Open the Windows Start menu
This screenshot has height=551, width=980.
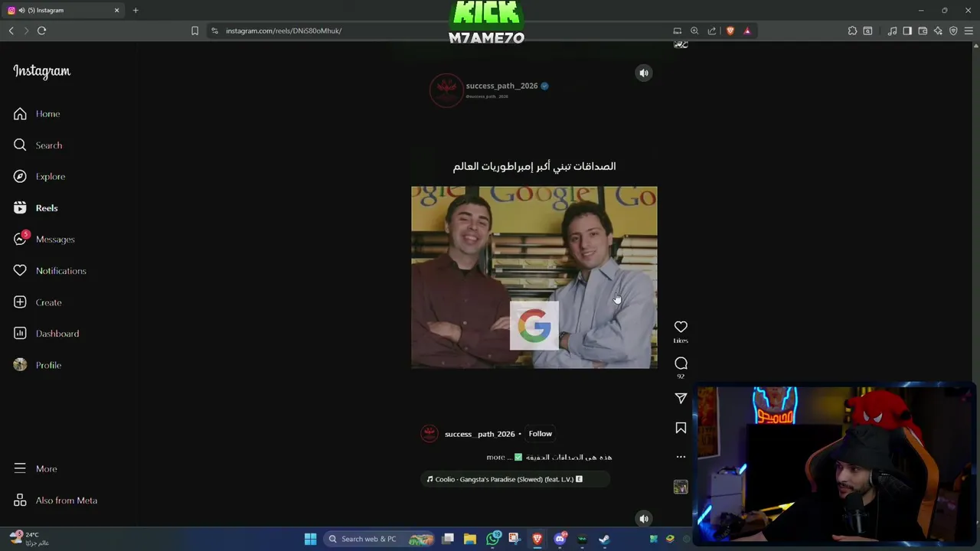(310, 539)
